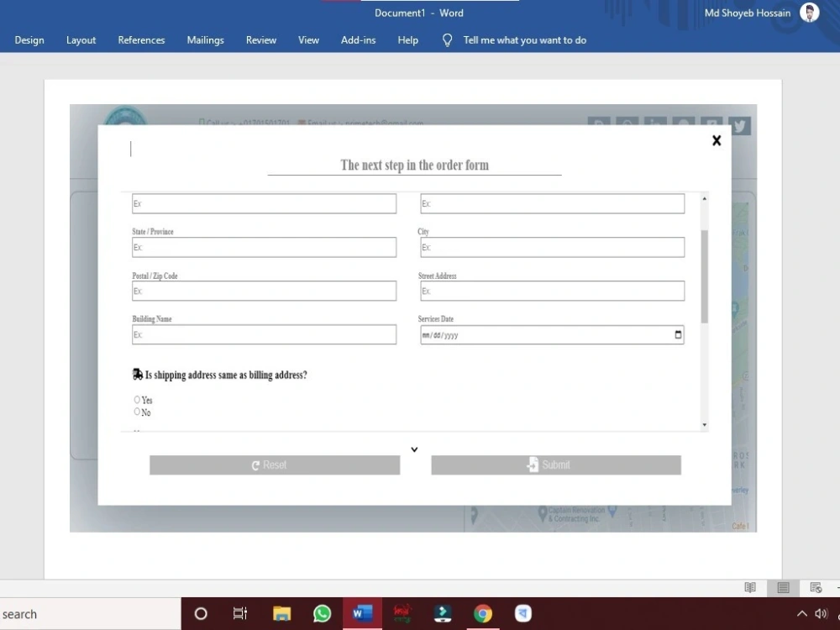The image size is (840, 630).
Task: Switch to Web Layout view in the status bar
Action: tap(816, 588)
